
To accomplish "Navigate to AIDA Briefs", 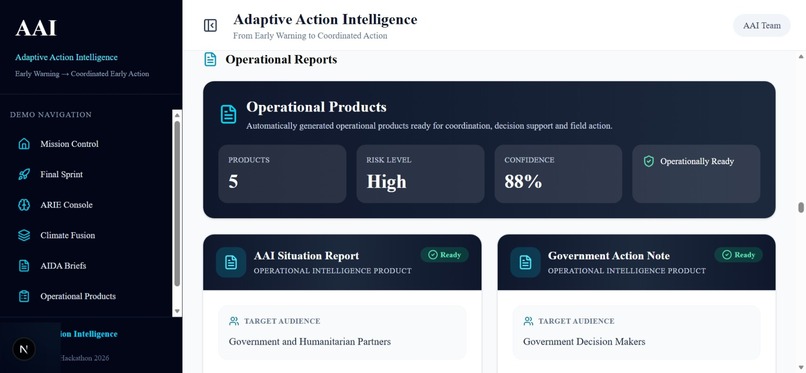I will [63, 266].
